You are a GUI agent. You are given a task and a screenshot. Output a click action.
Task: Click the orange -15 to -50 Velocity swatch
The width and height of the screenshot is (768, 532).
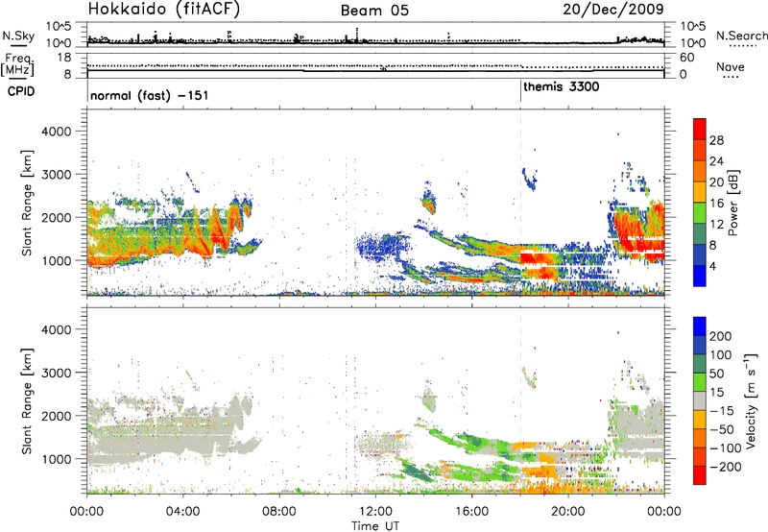coord(700,420)
